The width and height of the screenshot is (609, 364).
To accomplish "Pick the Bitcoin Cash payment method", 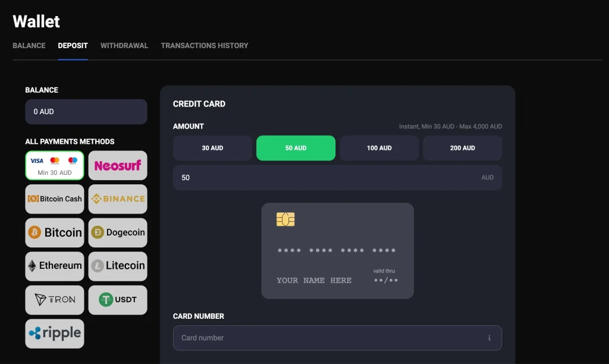I will point(55,199).
